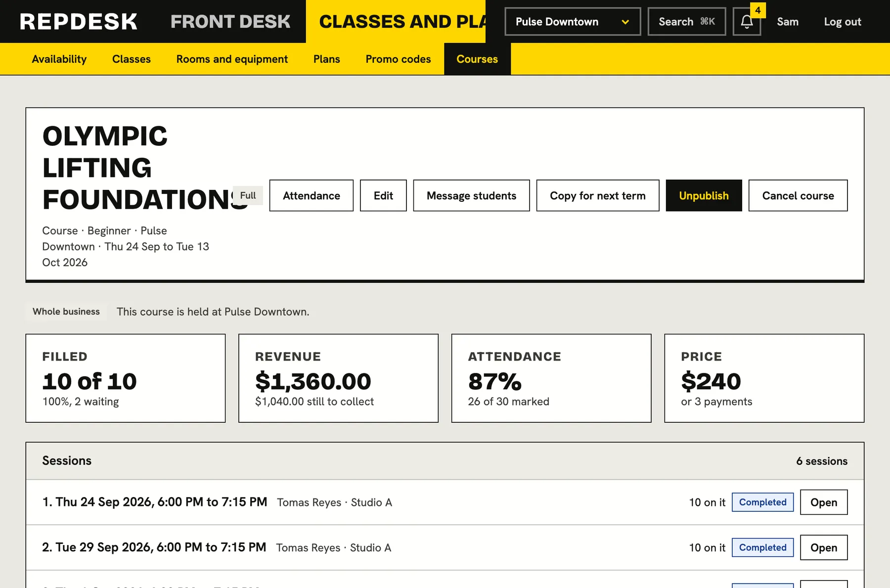Click the REPDESK logo
Screen dimensions: 890x588
pos(79,22)
